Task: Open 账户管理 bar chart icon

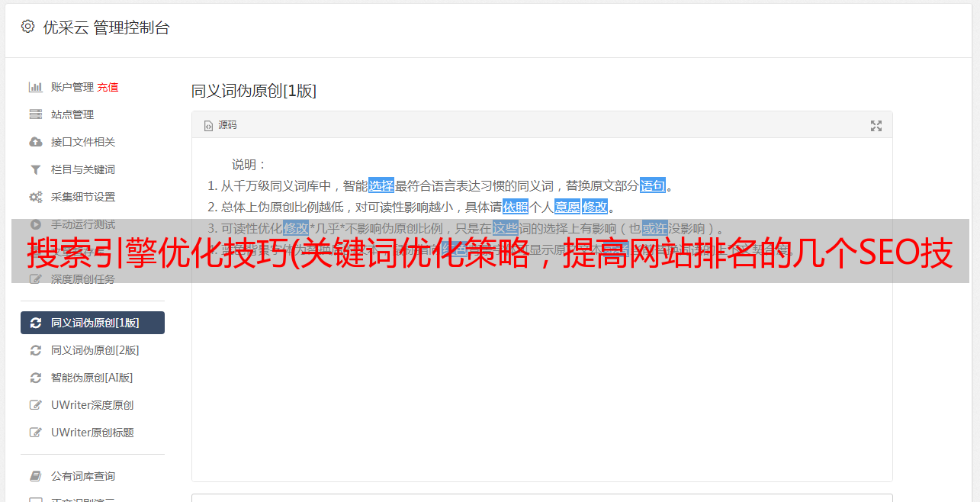Action: 35,87
